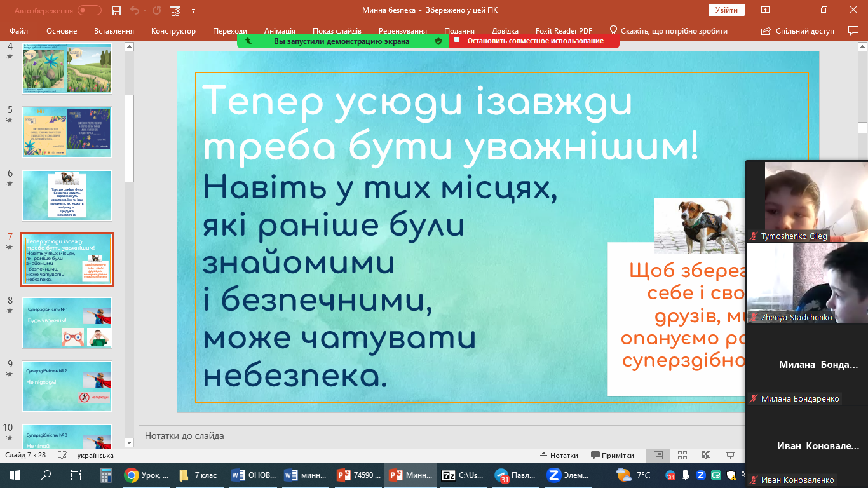The height and width of the screenshot is (488, 868).
Task: Click 'Остановить совместное использование' button
Action: (x=535, y=41)
